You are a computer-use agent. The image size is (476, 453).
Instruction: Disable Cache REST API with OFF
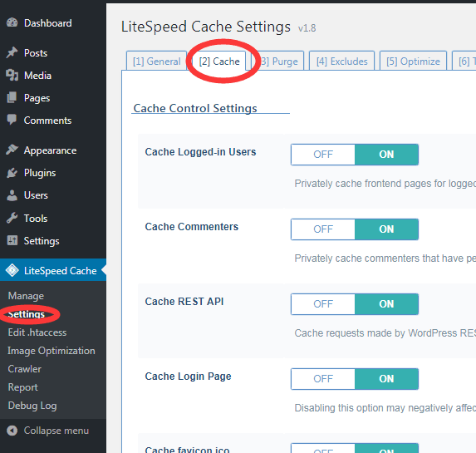(x=323, y=304)
